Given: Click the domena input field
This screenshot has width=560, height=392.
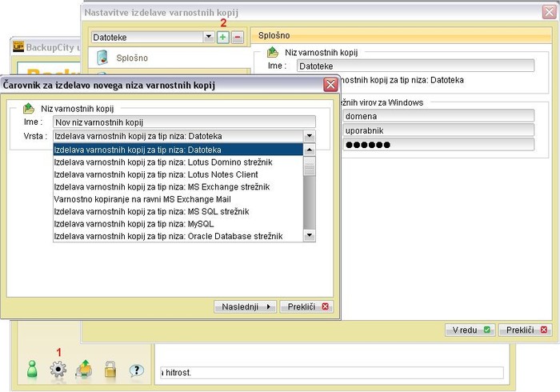Looking at the screenshot, I should pos(438,116).
